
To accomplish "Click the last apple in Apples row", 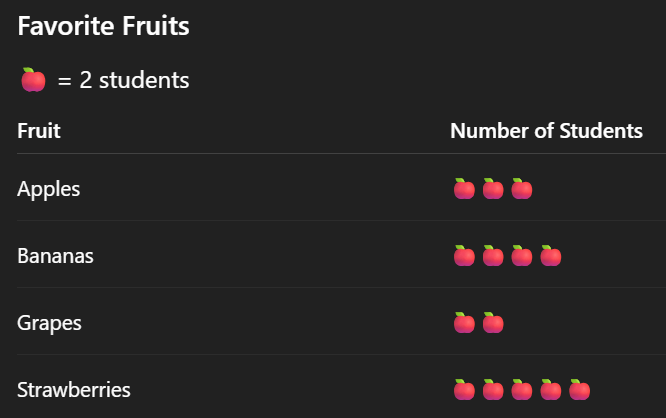I will (x=522, y=189).
